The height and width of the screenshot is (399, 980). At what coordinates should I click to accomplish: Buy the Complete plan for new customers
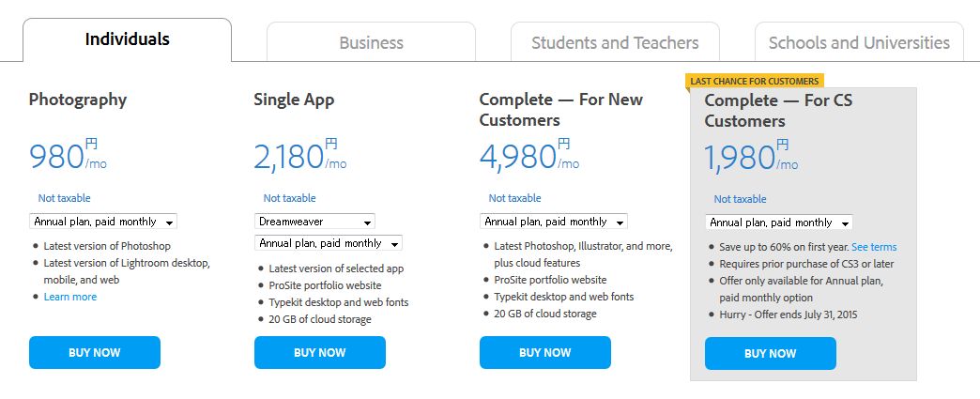[545, 353]
